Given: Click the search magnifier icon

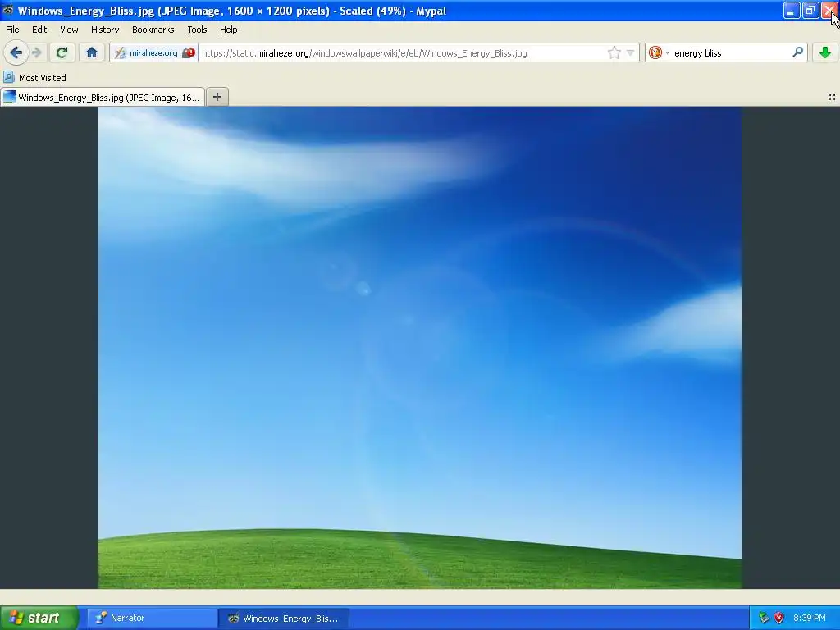Looking at the screenshot, I should 797,52.
